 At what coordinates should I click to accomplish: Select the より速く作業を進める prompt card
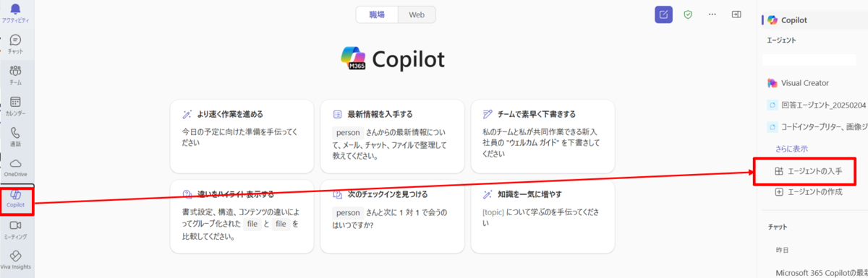point(242,136)
